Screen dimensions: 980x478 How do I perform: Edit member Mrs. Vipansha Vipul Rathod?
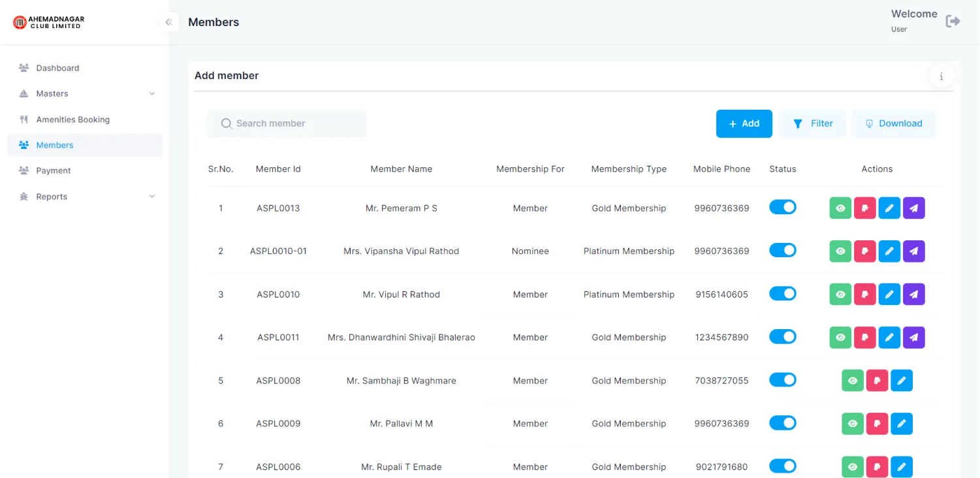click(889, 251)
